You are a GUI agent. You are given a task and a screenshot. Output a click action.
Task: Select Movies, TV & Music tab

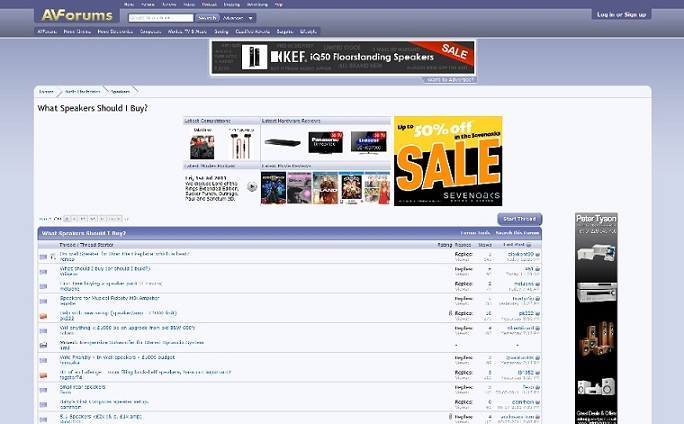(x=188, y=31)
